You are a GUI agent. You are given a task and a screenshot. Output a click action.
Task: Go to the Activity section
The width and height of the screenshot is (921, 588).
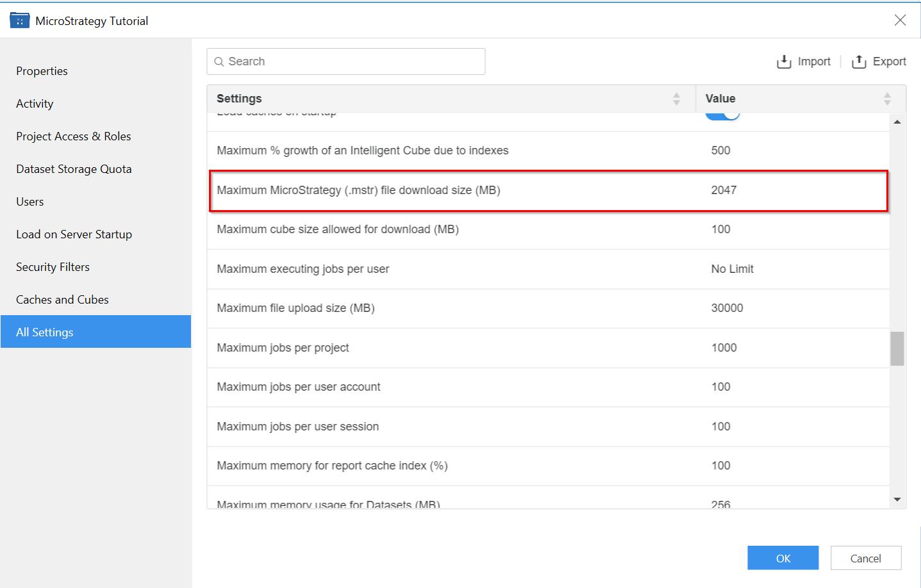(35, 104)
